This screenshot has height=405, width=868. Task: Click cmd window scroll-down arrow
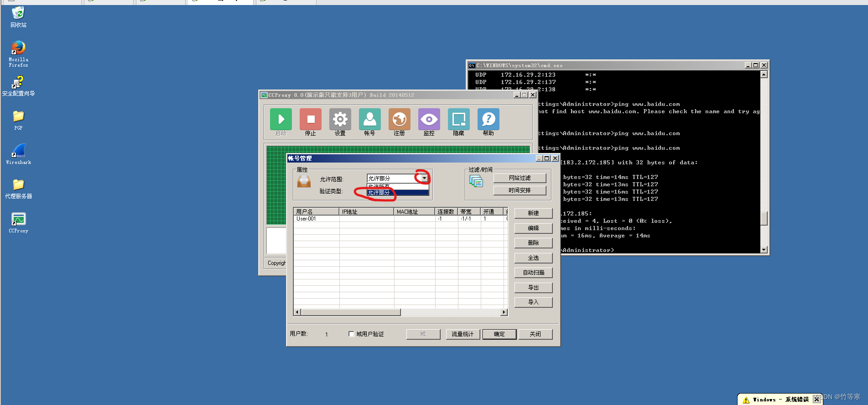tap(764, 250)
